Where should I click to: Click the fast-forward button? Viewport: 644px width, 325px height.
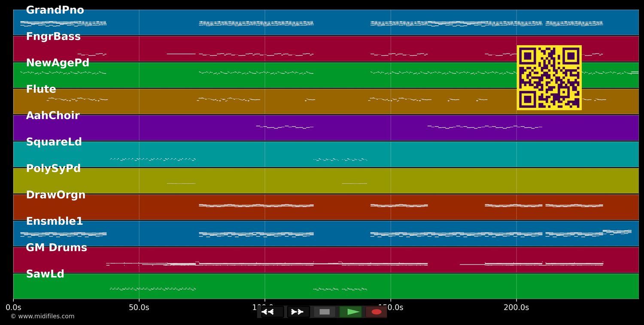pos(298,312)
